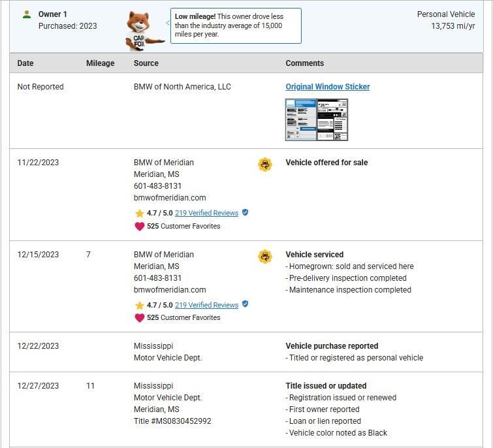Click Purchased: 2023 text
493x448 pixels.
68,26
